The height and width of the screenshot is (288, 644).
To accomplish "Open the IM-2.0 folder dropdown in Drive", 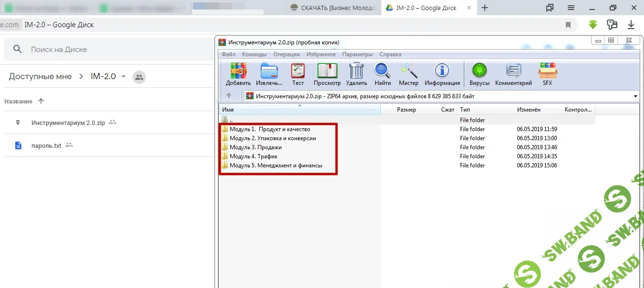I will tap(123, 77).
